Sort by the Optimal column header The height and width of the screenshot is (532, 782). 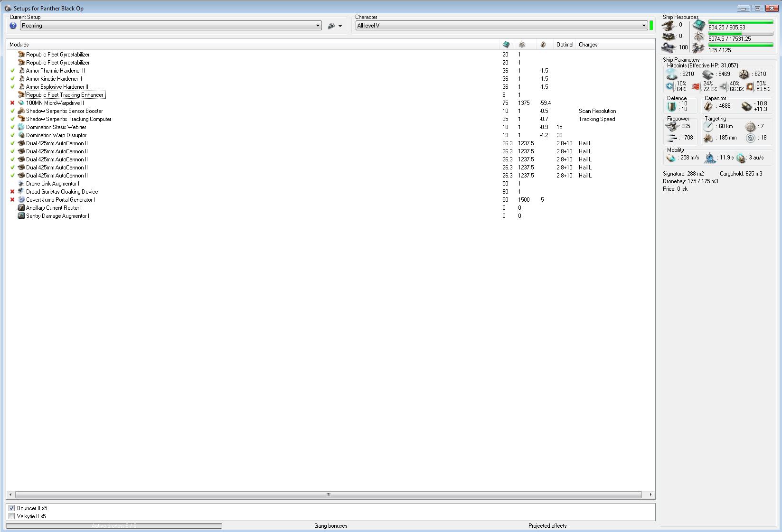565,45
